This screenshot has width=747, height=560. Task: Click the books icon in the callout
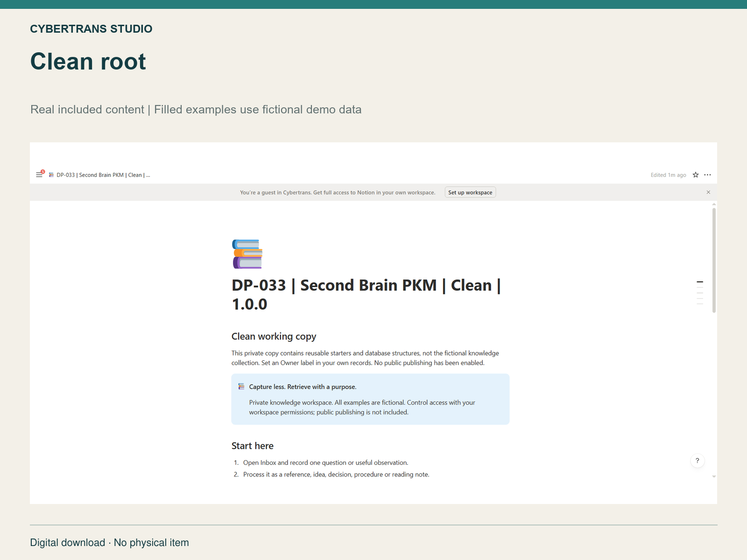241,386
